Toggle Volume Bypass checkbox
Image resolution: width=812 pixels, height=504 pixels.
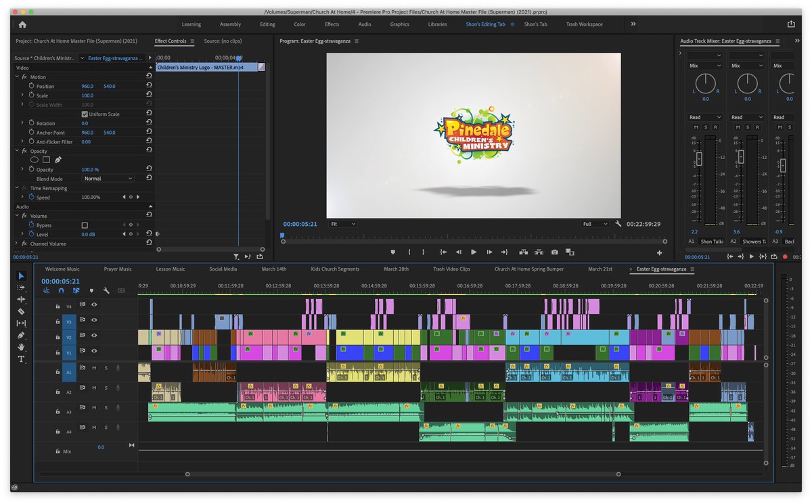click(85, 225)
